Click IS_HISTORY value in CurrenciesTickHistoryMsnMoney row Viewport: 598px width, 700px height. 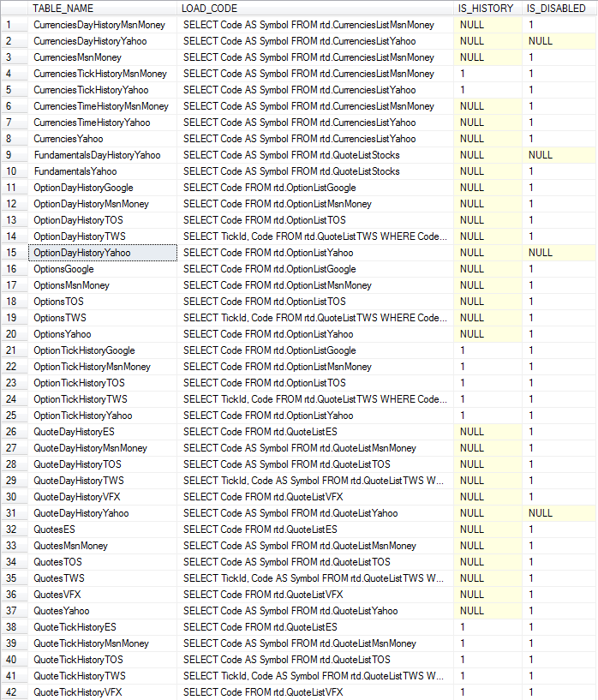point(487,74)
